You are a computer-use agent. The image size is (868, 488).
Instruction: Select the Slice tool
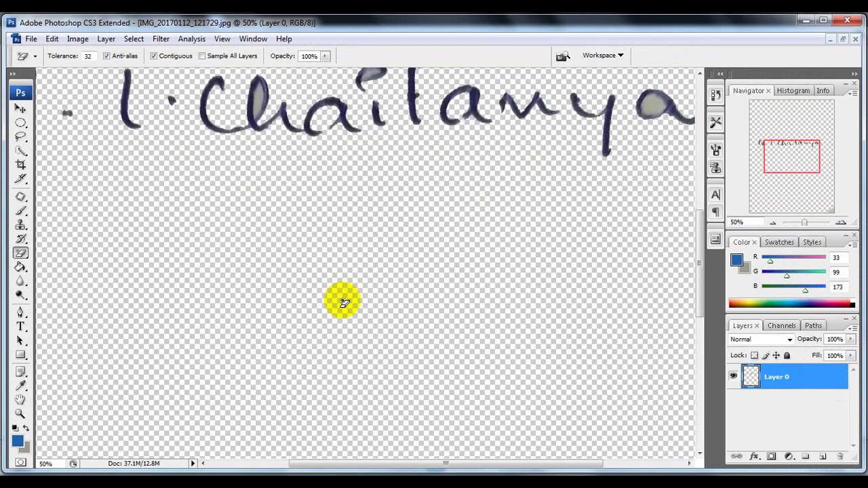point(20,178)
